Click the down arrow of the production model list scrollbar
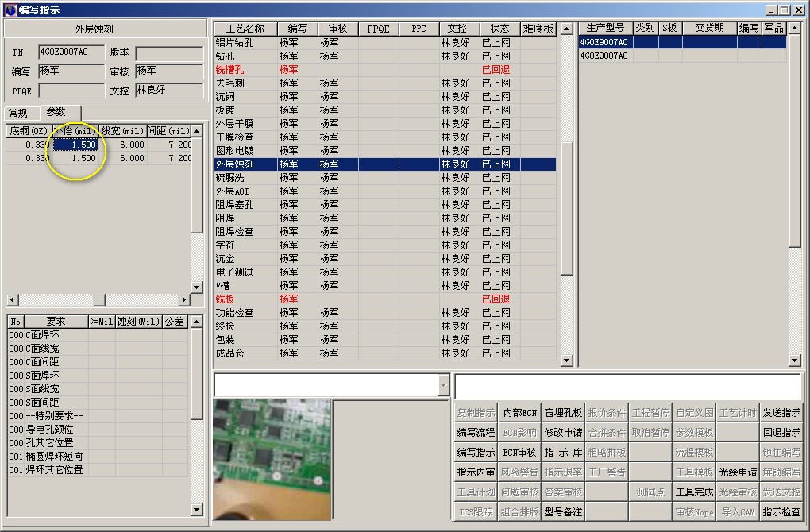 [x=795, y=360]
